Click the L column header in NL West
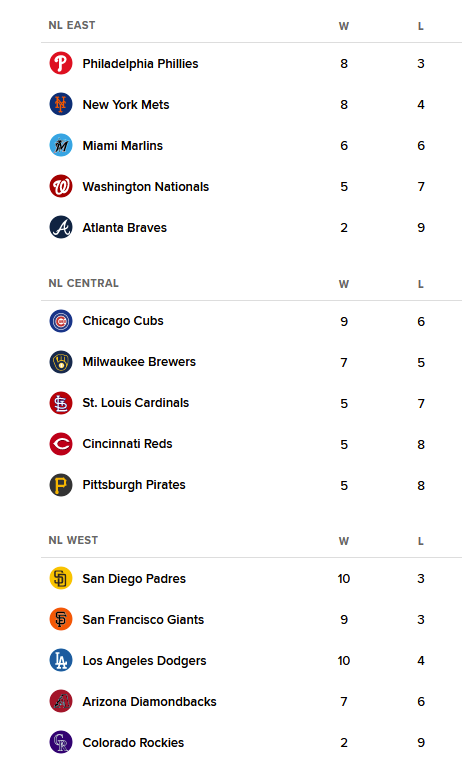Image resolution: width=462 pixels, height=775 pixels. (420, 541)
